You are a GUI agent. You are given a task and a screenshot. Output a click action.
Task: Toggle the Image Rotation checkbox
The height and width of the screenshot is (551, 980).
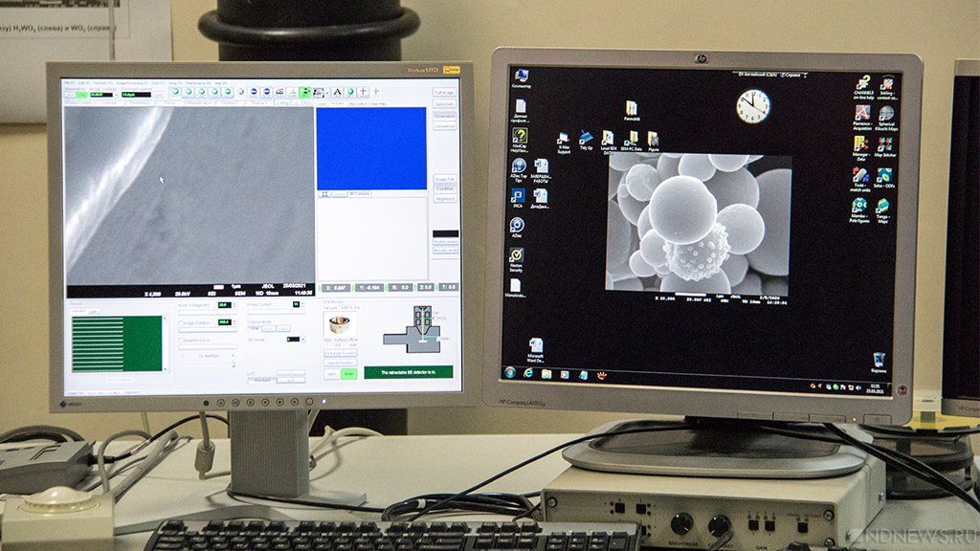pos(182,323)
